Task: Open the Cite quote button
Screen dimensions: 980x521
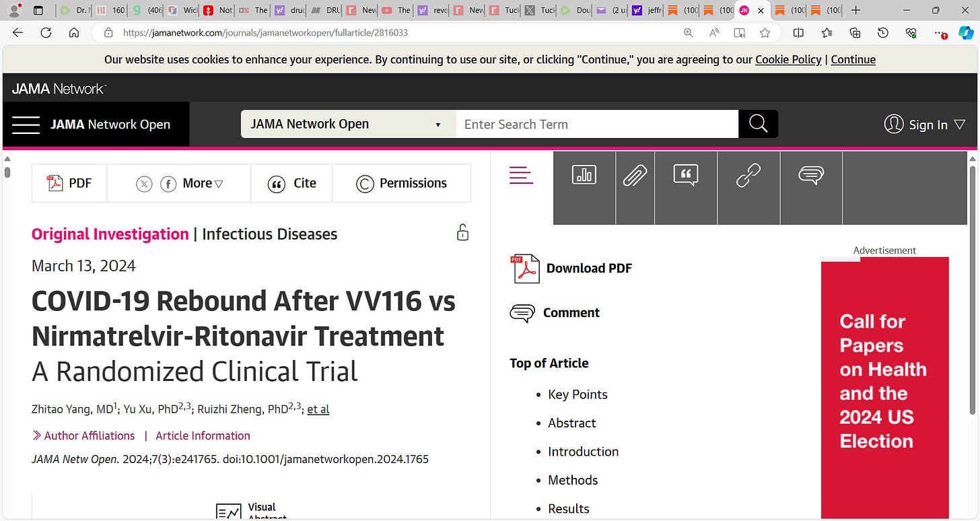Action: pos(291,183)
